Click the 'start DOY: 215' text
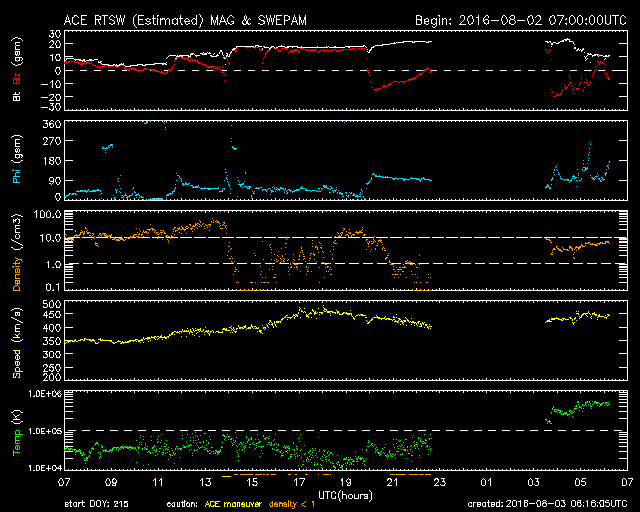The height and width of the screenshot is (512, 640). tap(96, 504)
